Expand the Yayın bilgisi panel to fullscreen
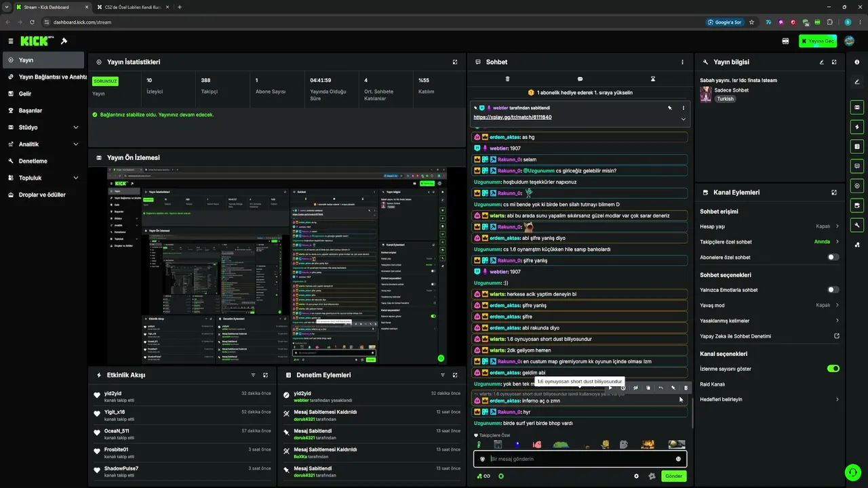This screenshot has height=488, width=868. (x=834, y=62)
